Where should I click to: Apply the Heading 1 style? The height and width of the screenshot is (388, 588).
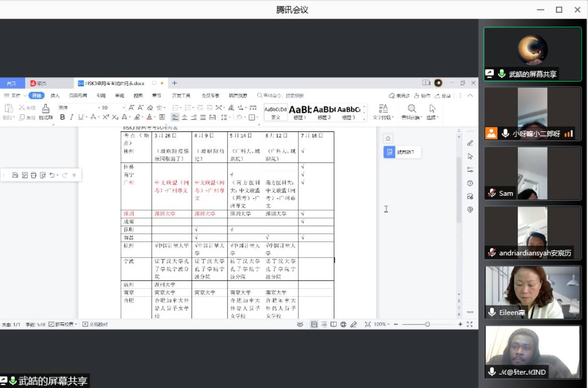click(300, 112)
